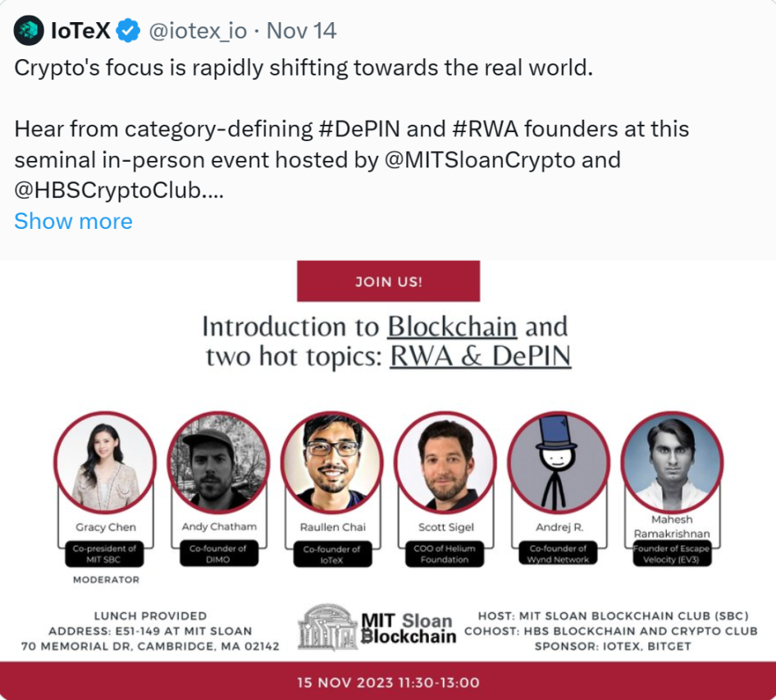Open the IoTeX profile avatar

(x=29, y=30)
